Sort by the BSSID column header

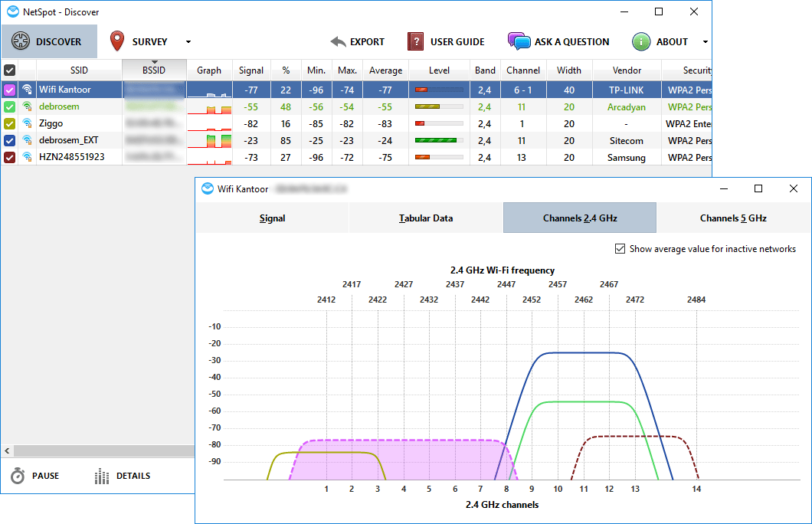point(154,70)
